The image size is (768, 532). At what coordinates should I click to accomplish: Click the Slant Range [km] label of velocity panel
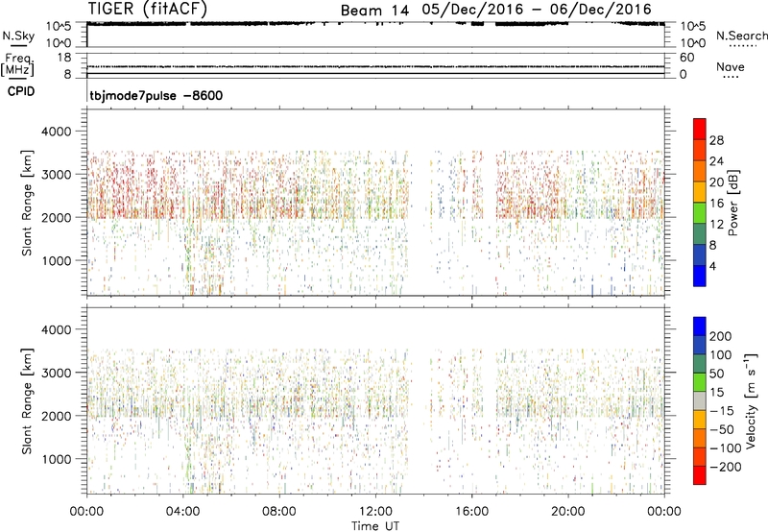[x=28, y=400]
